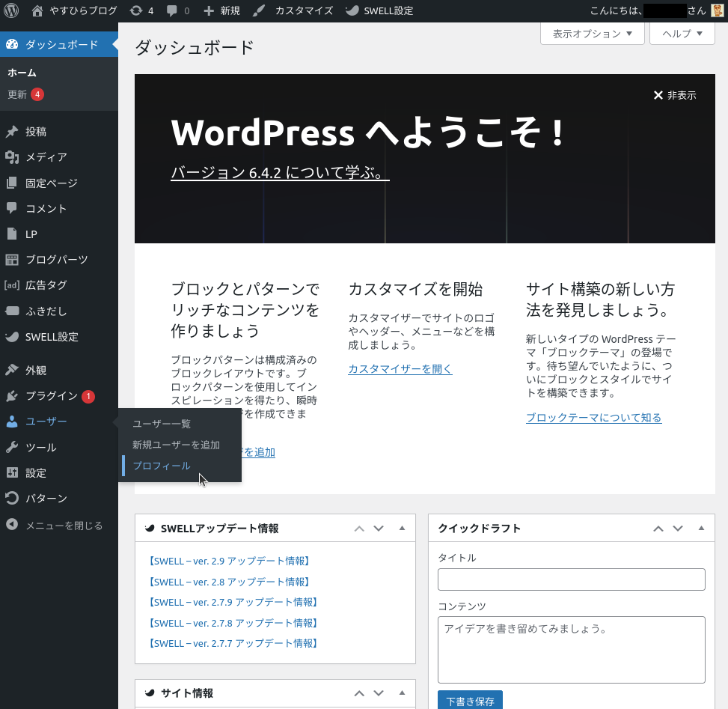
Task: Expand the 表示オプション dropdown
Action: point(592,34)
